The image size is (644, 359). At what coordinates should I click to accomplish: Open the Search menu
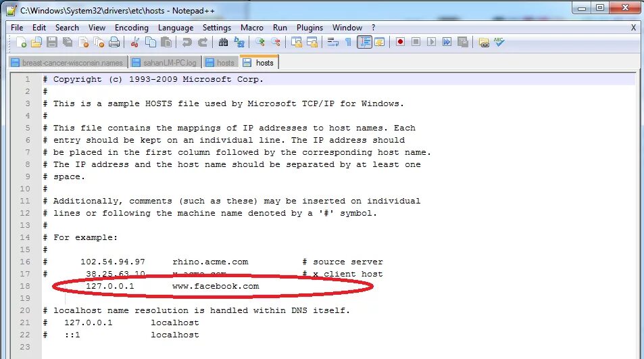[67, 28]
